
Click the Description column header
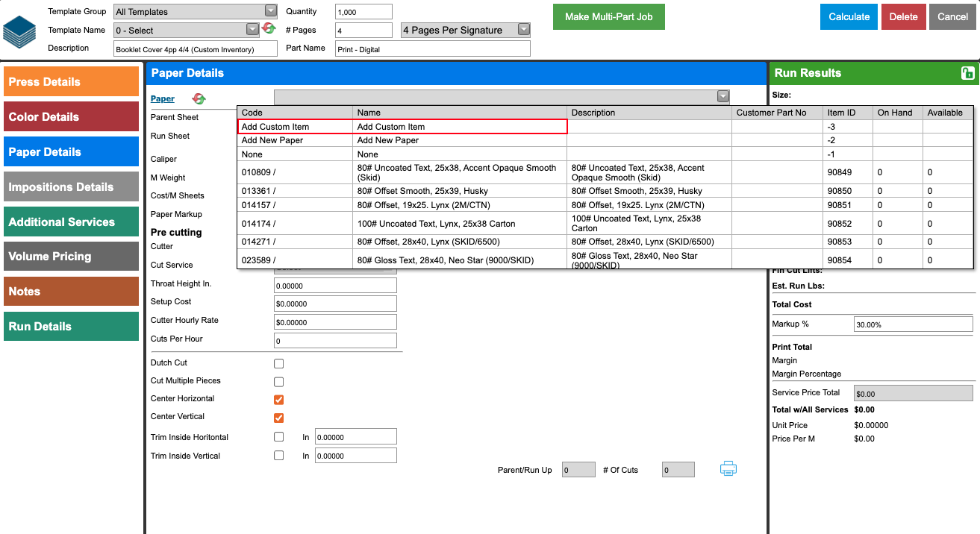pos(649,113)
